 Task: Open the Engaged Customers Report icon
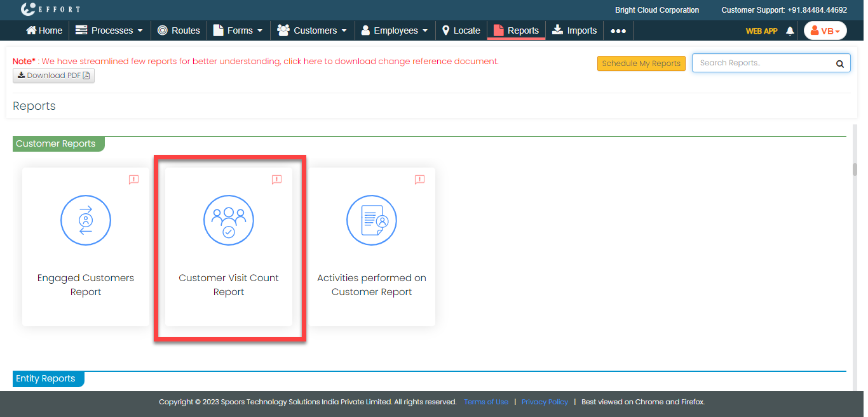pos(86,221)
